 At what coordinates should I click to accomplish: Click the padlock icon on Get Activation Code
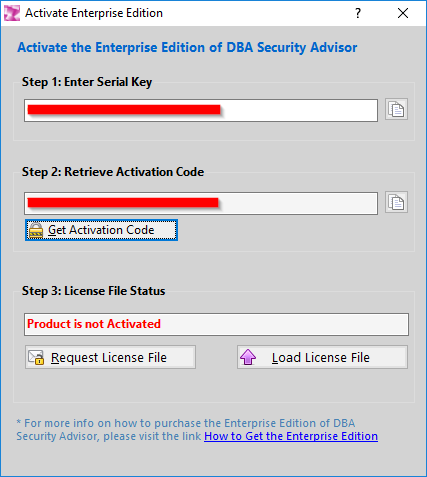[x=36, y=230]
